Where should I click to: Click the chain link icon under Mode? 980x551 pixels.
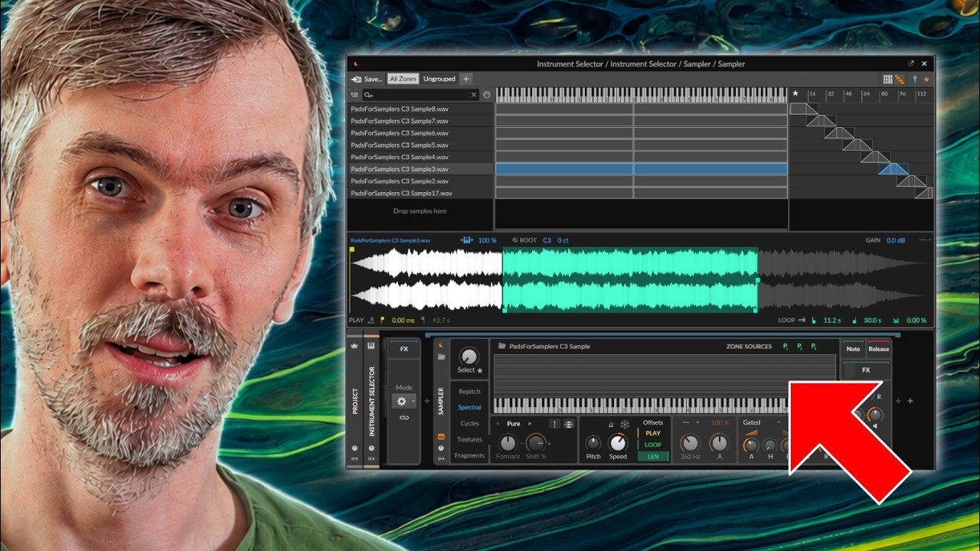(403, 418)
